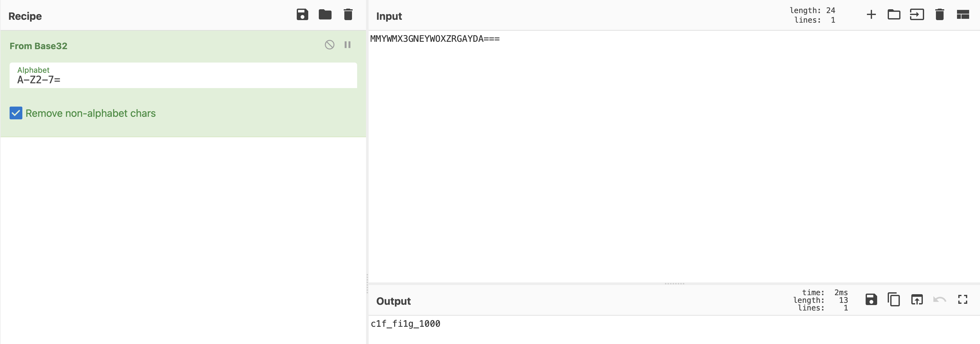Clear the recipe with trash icon

[x=348, y=15]
